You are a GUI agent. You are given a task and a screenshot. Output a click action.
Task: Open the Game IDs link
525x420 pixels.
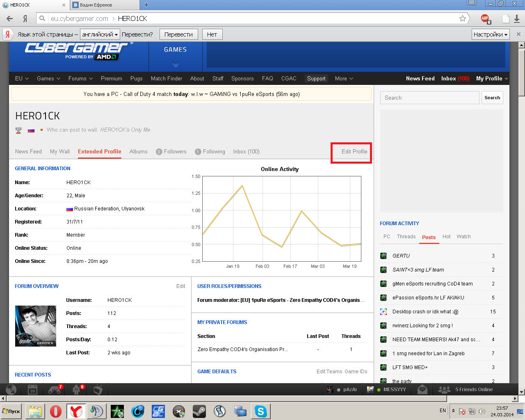pos(356,372)
